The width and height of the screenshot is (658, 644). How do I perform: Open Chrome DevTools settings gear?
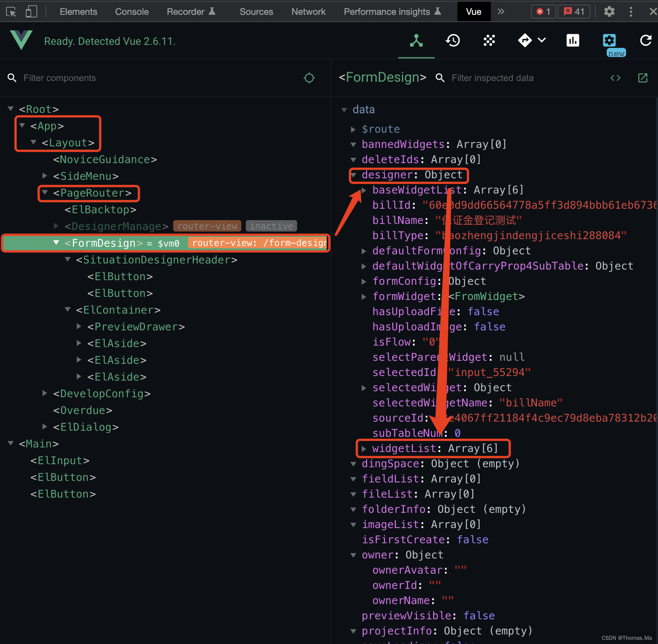(609, 12)
